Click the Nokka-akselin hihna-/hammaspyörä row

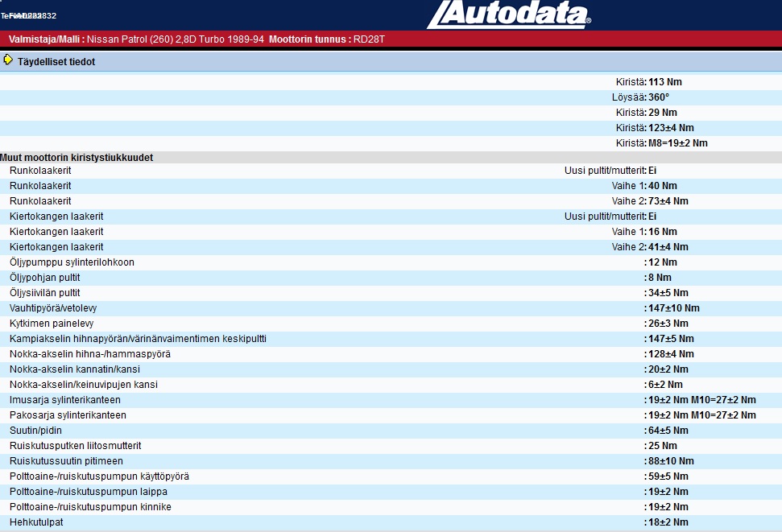point(89,354)
